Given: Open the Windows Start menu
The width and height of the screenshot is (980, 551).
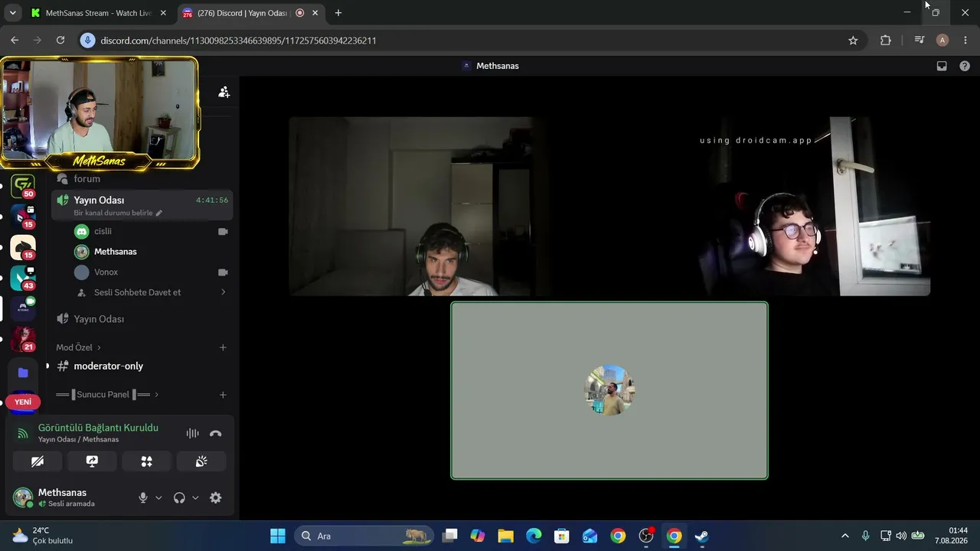Looking at the screenshot, I should tap(278, 536).
